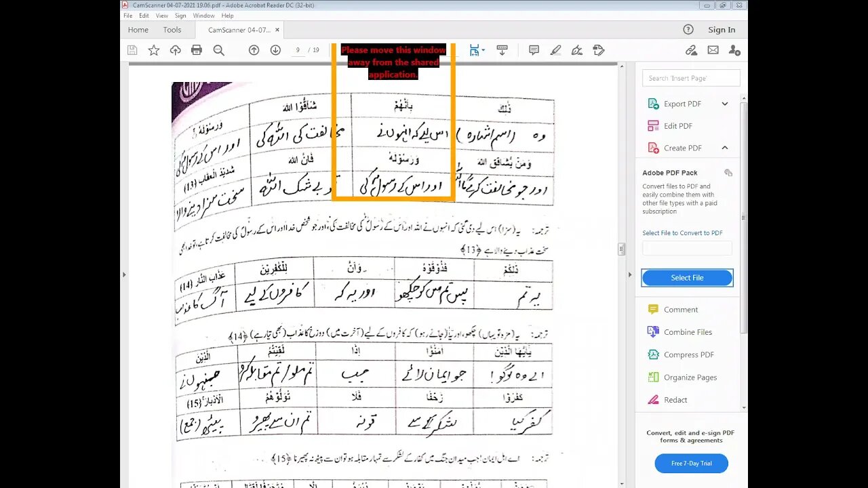Viewport: 868px width, 488px height.
Task: Share file with others person icon
Action: (734, 50)
